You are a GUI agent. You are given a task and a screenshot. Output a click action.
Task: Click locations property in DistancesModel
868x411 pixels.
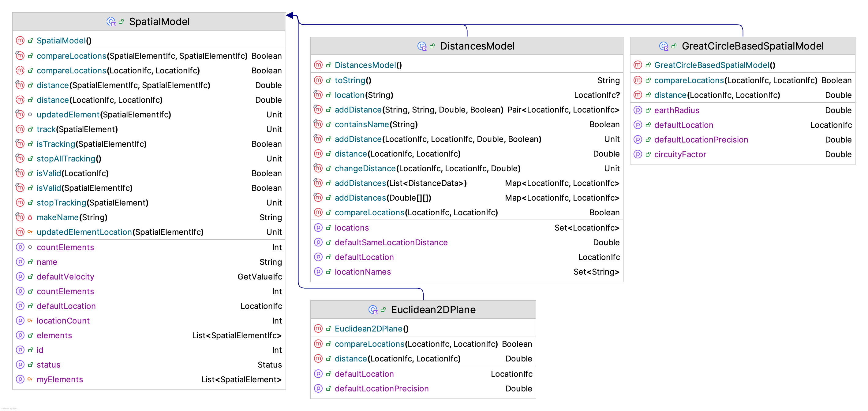[467, 228]
